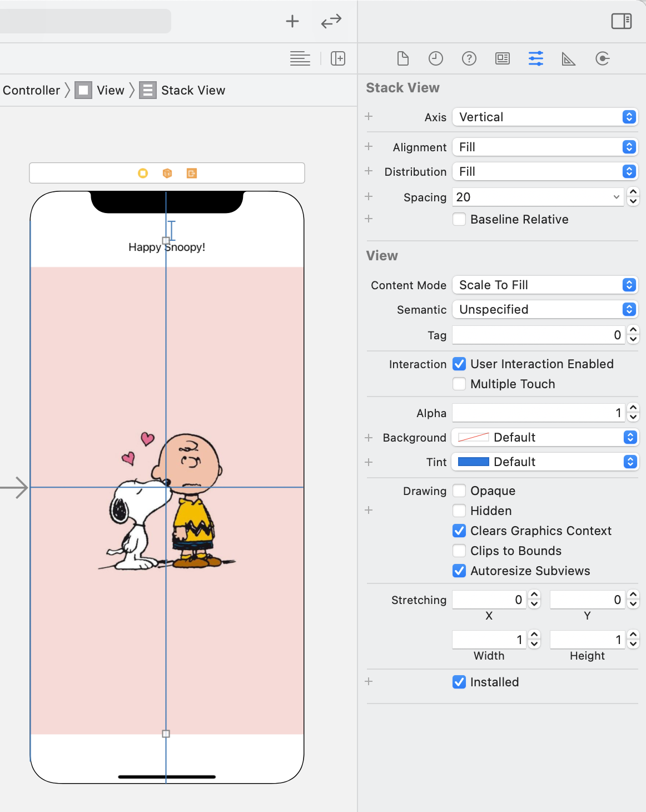
Task: Select the Happy Snoopy! label
Action: coord(167,247)
